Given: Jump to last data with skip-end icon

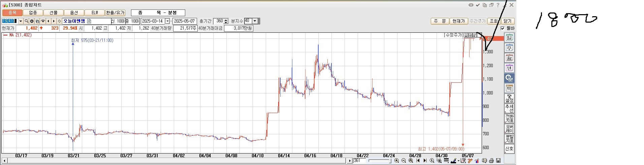Looking at the screenshot, I should (x=425, y=161).
